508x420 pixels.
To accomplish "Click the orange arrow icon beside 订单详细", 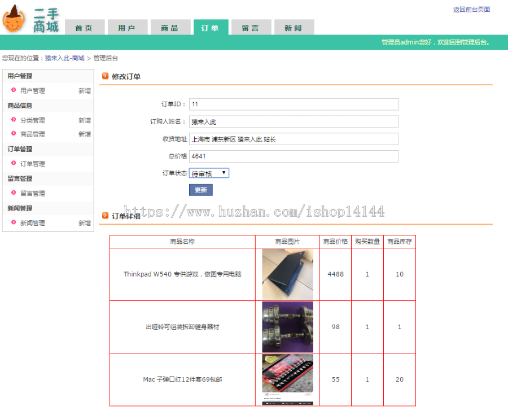I will click(x=106, y=216).
